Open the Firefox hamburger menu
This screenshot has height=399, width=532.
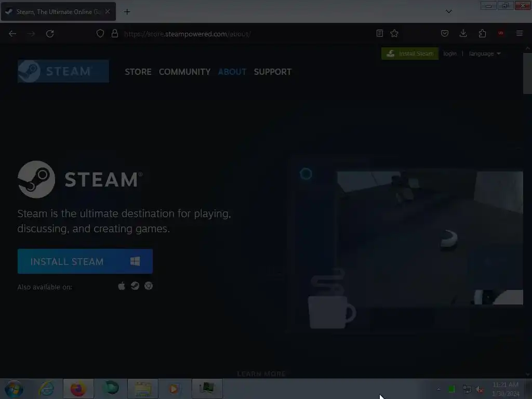click(520, 33)
